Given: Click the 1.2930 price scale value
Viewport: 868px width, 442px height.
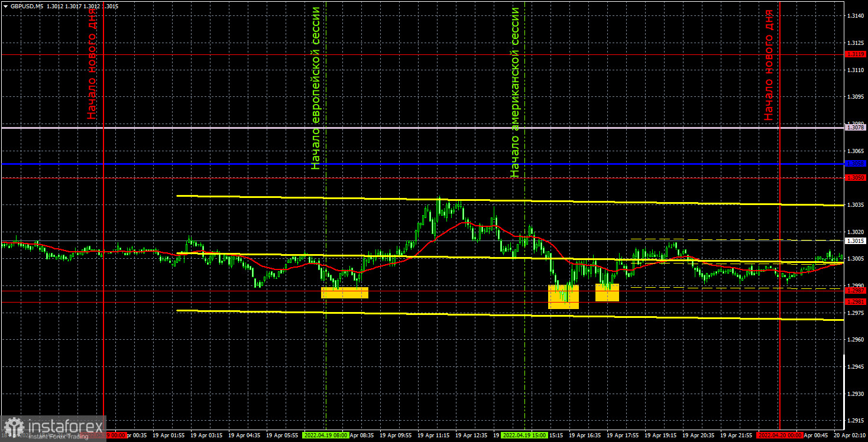Looking at the screenshot, I should tap(855, 394).
